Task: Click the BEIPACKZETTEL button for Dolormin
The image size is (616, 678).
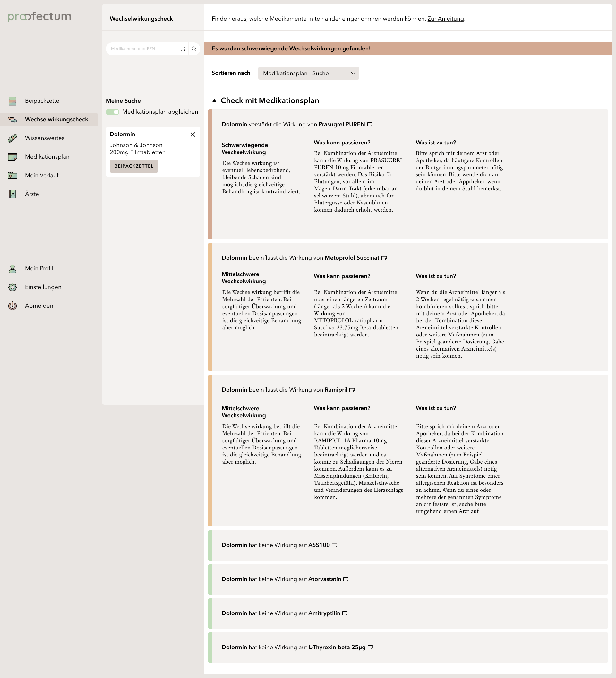Action: [x=134, y=166]
